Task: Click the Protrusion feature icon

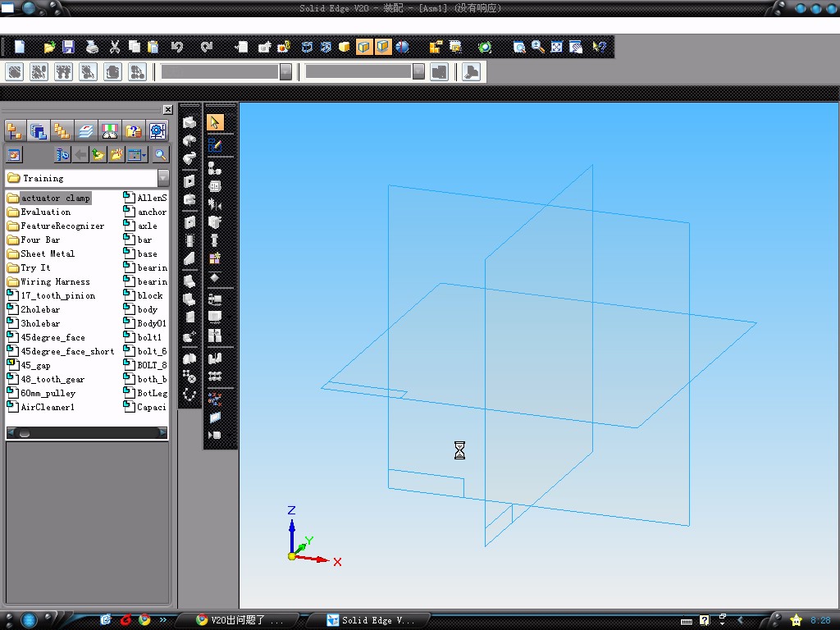Action: point(189,123)
